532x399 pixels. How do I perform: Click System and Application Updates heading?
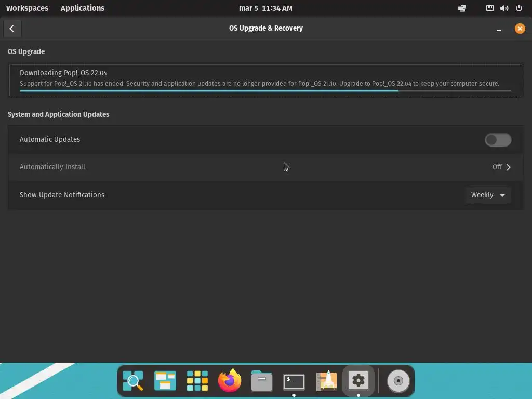pyautogui.click(x=58, y=114)
